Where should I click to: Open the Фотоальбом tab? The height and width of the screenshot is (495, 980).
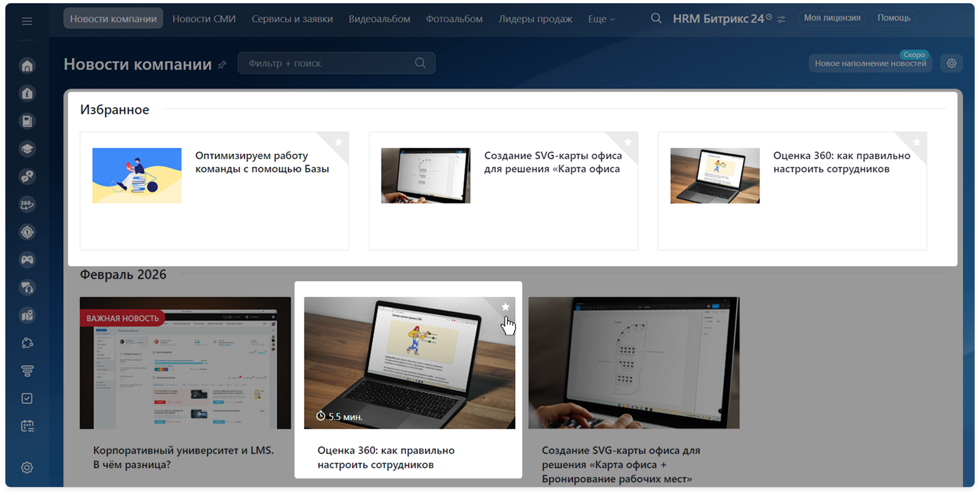(454, 19)
